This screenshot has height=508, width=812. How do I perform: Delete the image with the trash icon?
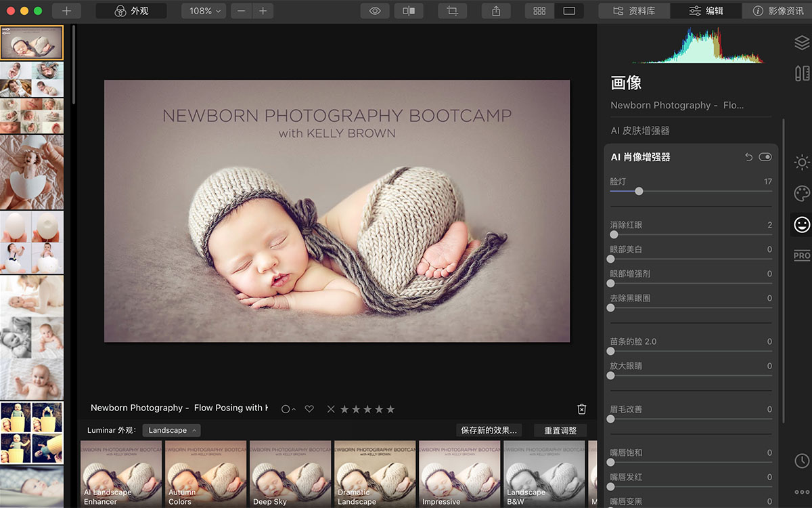(581, 409)
